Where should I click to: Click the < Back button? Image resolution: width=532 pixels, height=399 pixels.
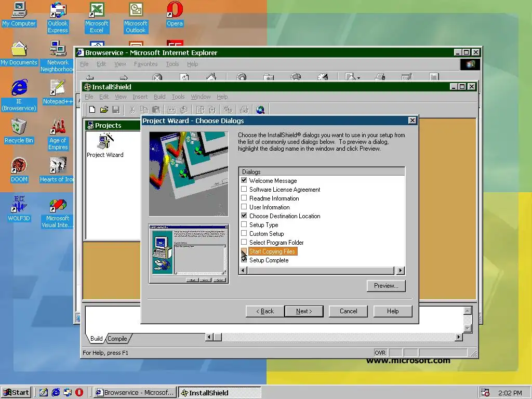pyautogui.click(x=265, y=311)
